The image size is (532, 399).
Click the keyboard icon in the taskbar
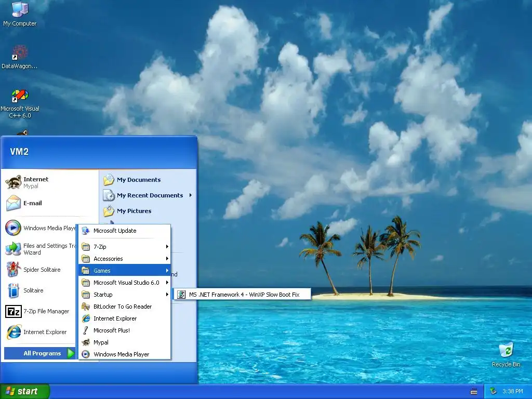tap(474, 392)
